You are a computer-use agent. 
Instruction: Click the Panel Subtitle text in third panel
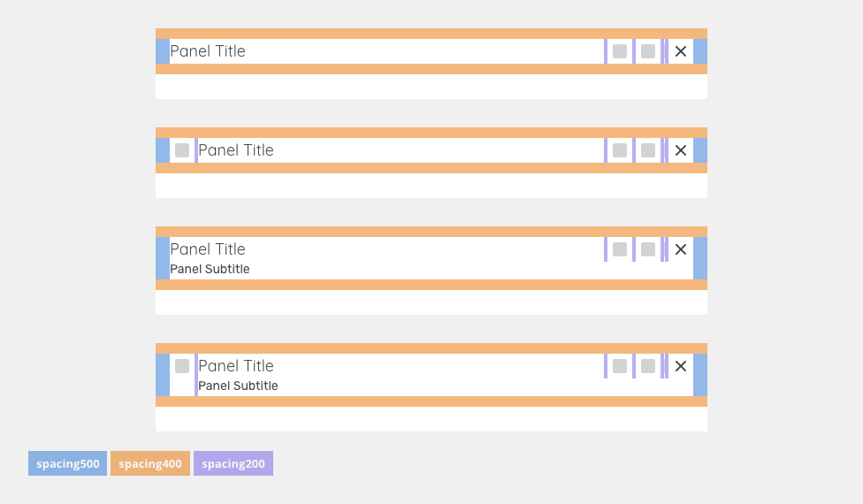[x=210, y=269]
